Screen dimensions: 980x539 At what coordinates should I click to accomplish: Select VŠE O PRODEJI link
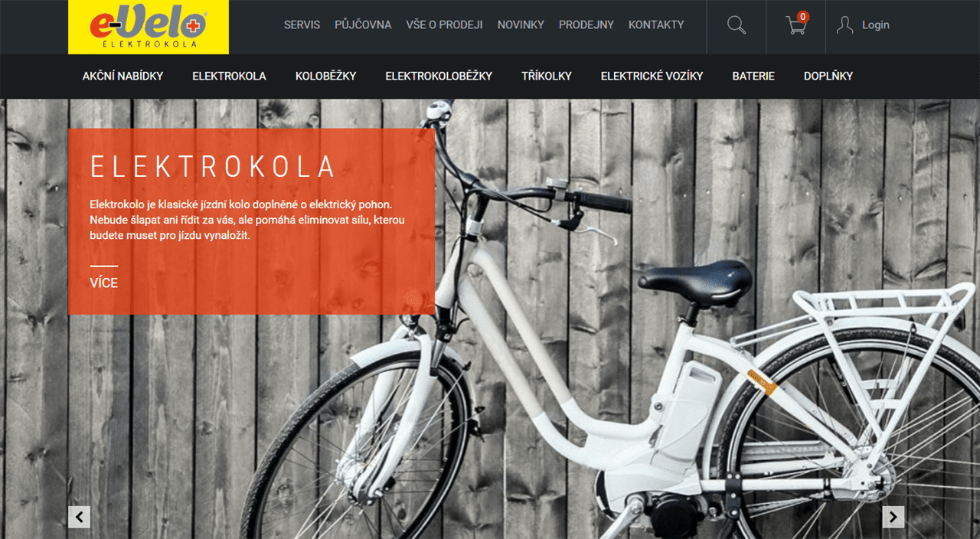[445, 24]
